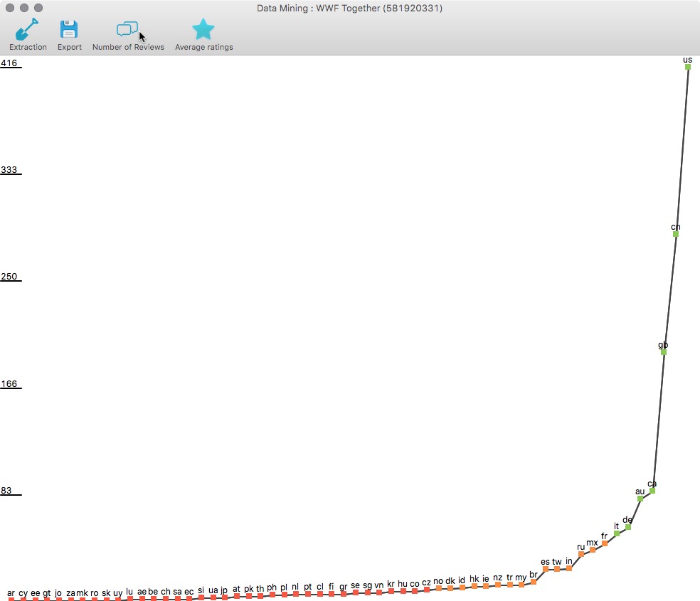The height and width of the screenshot is (601, 700).
Task: Click the 166 y-axis label
Action: tap(9, 383)
